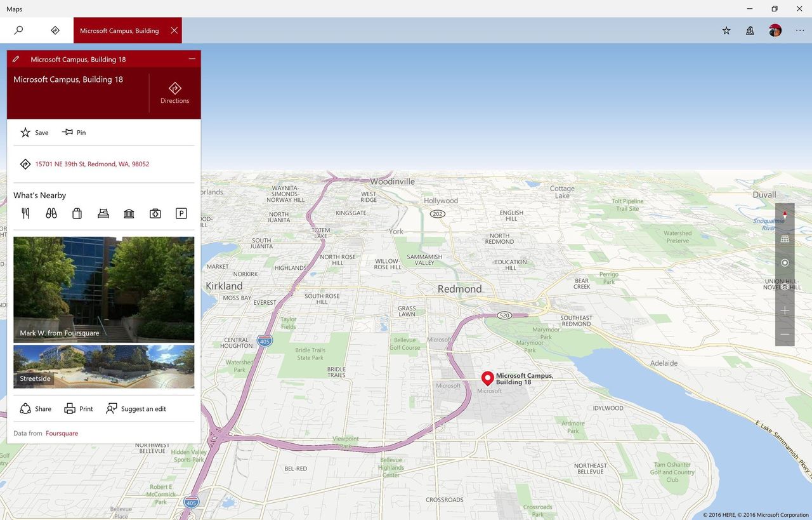Viewport: 812px width, 520px height.
Task: Toggle map tilt grid icon
Action: (x=785, y=239)
